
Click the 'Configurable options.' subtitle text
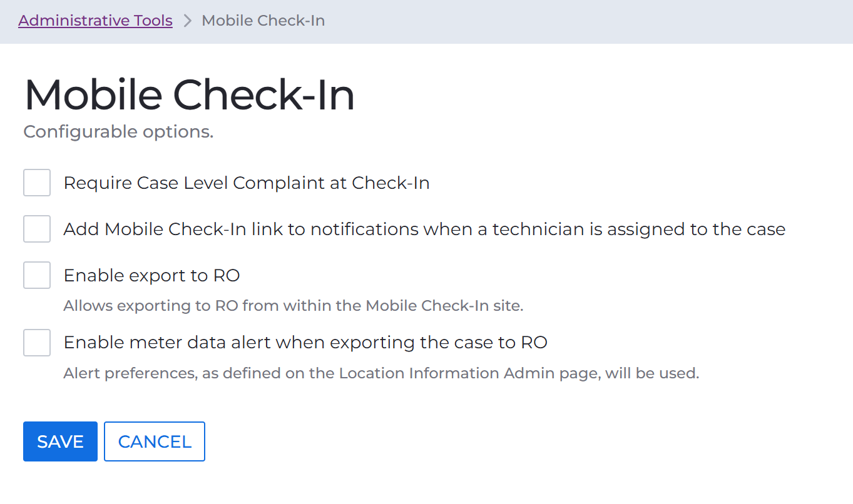tap(118, 132)
